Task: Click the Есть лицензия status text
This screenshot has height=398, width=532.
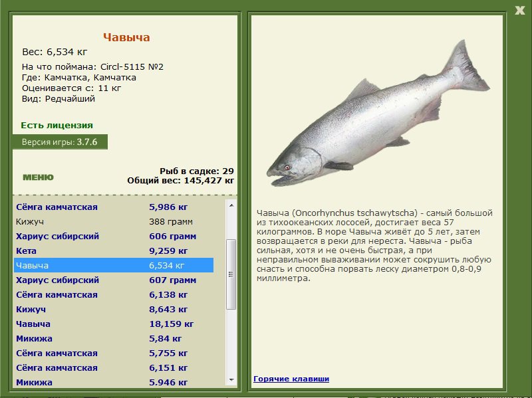Action: pyautogui.click(x=57, y=125)
